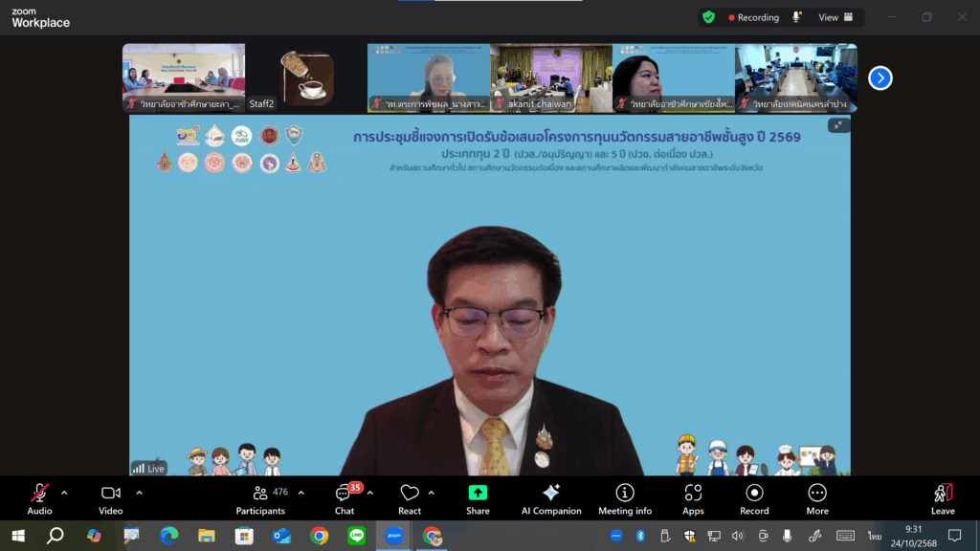Show next page of participant thumbnails
This screenshot has height=551, width=980.
(x=880, y=78)
